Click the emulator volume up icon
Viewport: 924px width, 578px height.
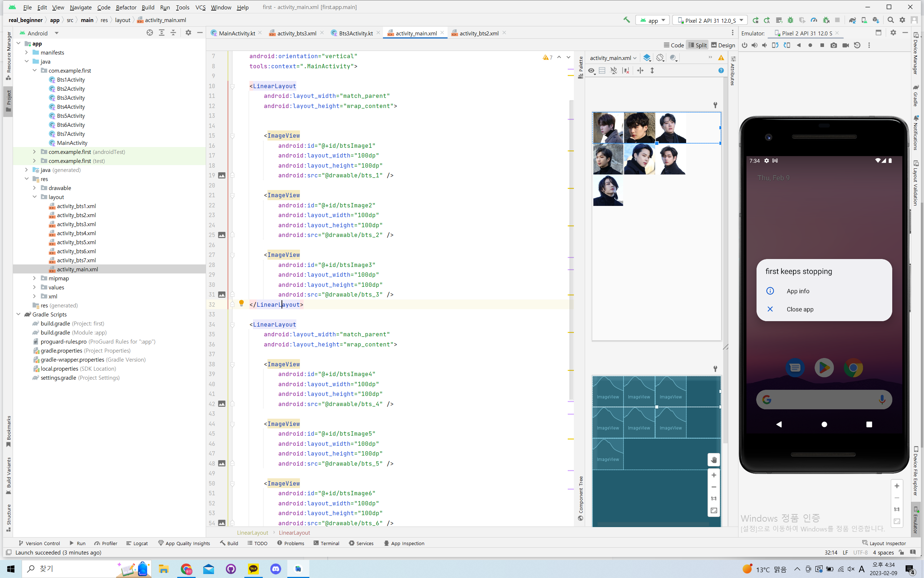[x=754, y=45]
